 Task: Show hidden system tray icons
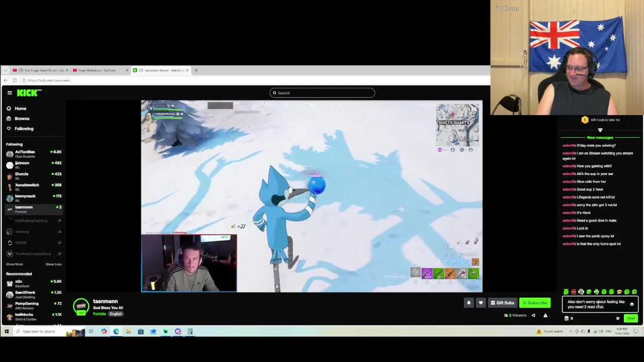(571, 331)
